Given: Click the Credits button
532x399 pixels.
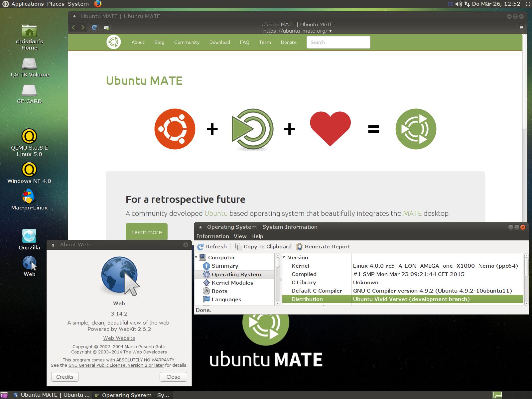Looking at the screenshot, I should [x=65, y=377].
